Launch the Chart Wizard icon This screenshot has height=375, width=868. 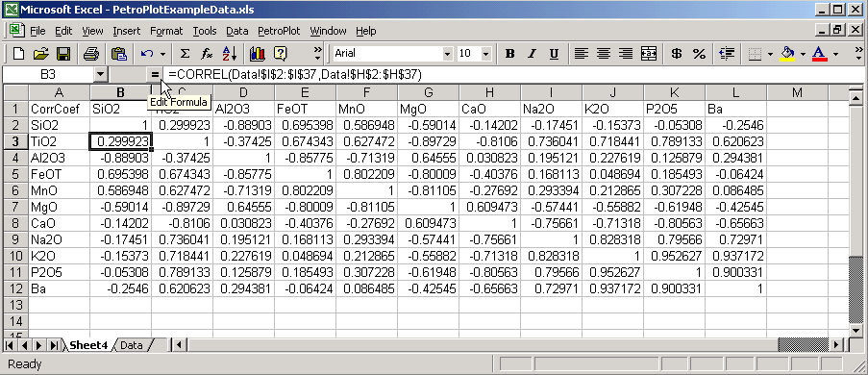258,54
